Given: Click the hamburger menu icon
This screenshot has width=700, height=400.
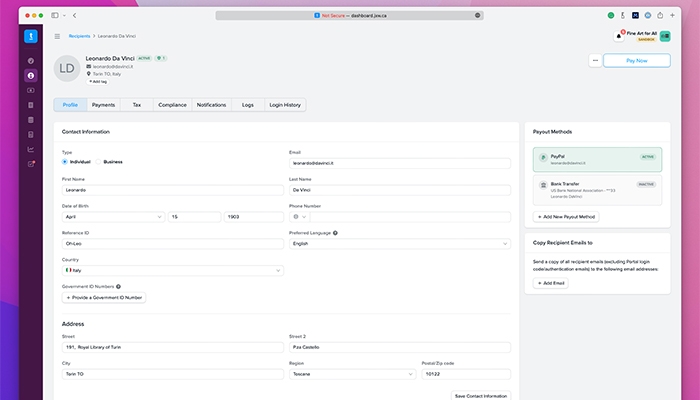Looking at the screenshot, I should 57,36.
